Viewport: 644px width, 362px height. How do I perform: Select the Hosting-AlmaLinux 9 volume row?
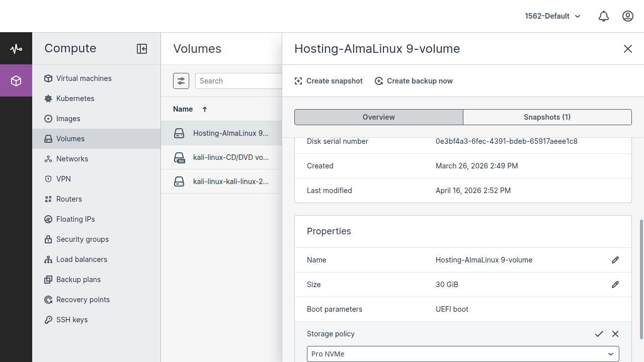tap(221, 133)
